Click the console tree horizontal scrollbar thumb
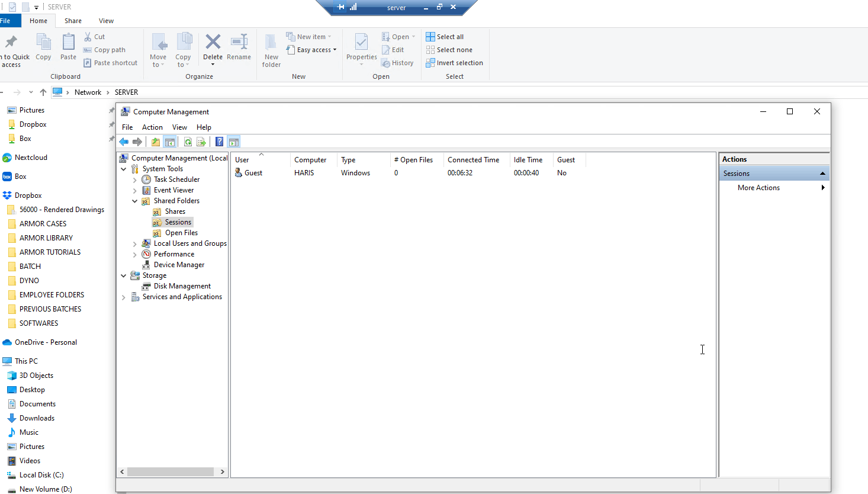This screenshot has height=494, width=868. (171, 472)
